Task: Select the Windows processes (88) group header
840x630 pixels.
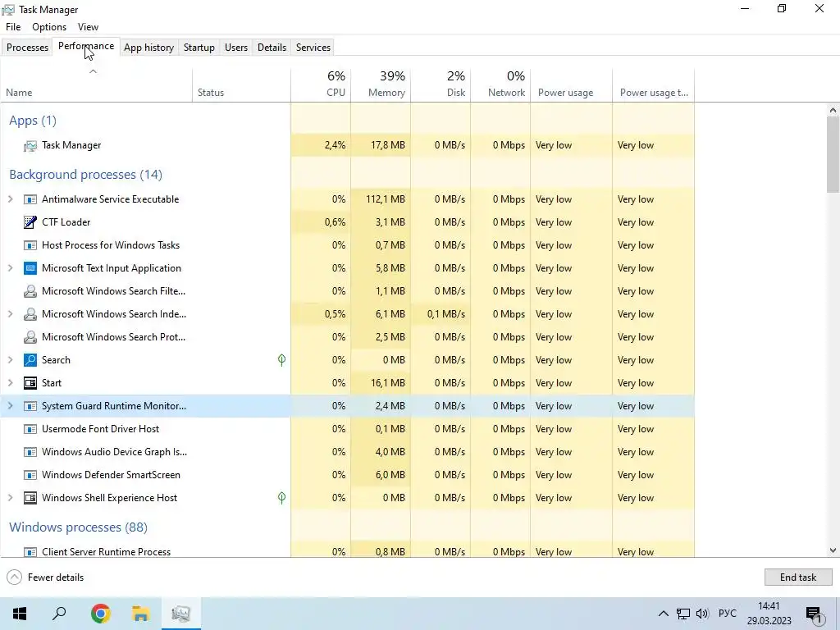Action: point(78,527)
